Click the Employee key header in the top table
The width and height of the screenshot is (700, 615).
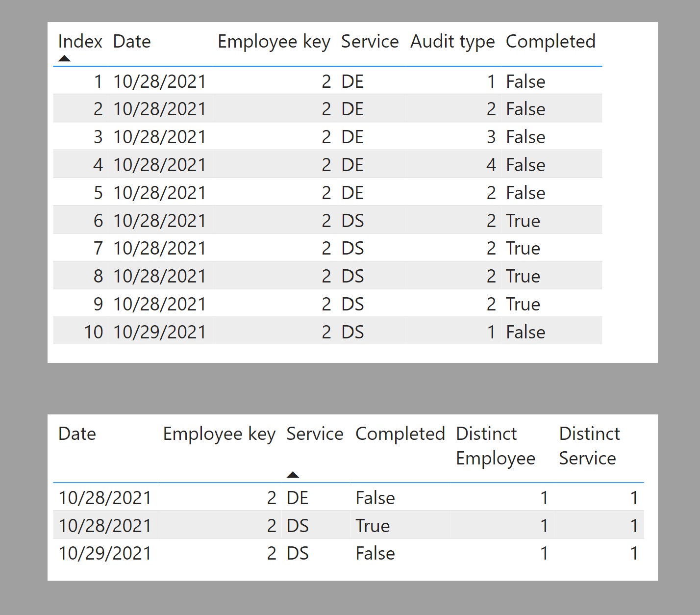tap(274, 42)
